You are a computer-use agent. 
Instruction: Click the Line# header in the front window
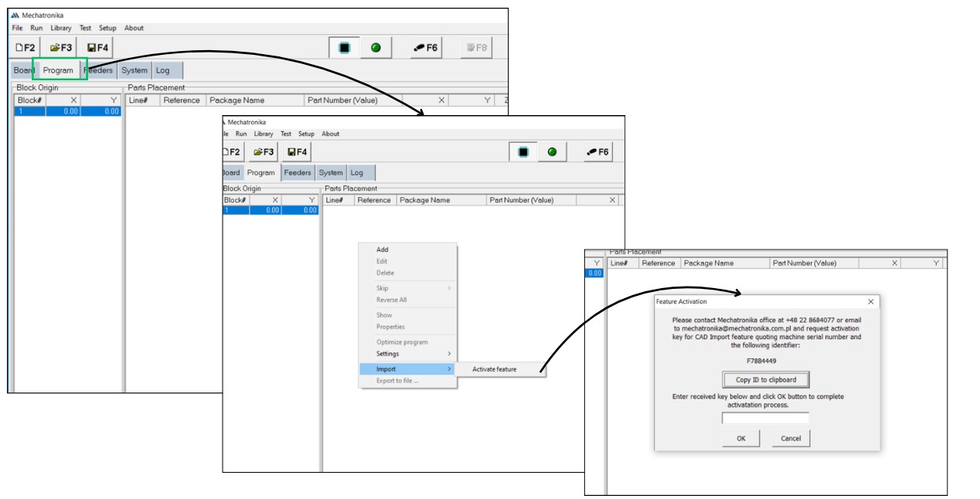point(623,263)
